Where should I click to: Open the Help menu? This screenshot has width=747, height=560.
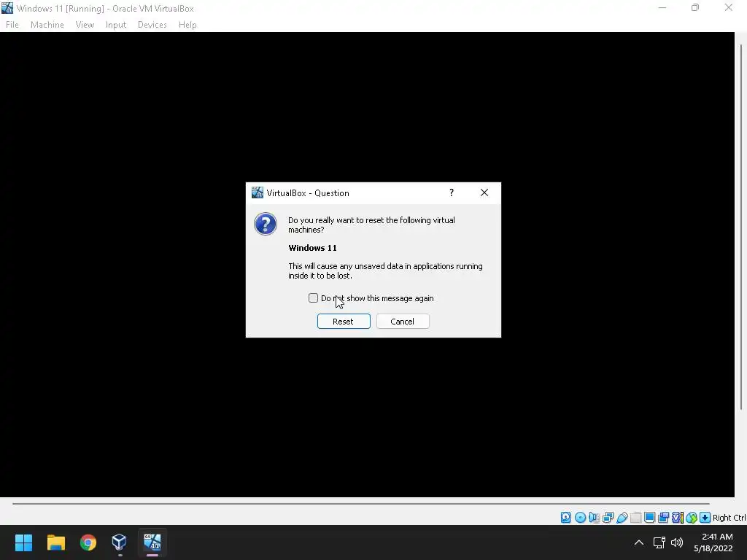click(187, 25)
